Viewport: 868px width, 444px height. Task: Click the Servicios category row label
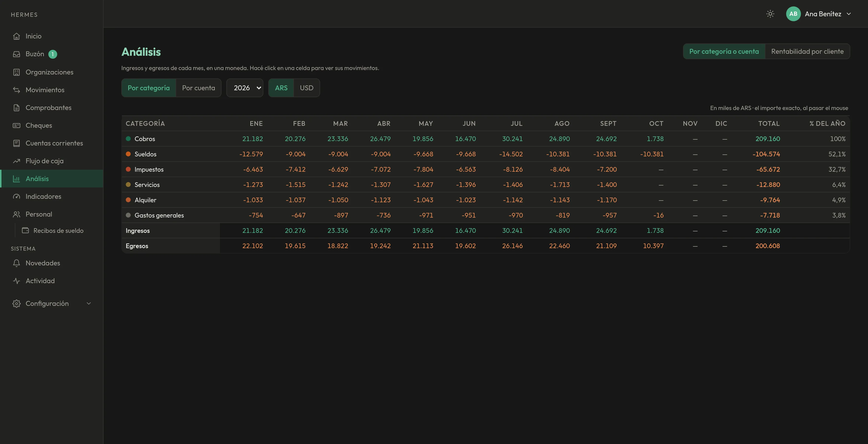pos(147,185)
